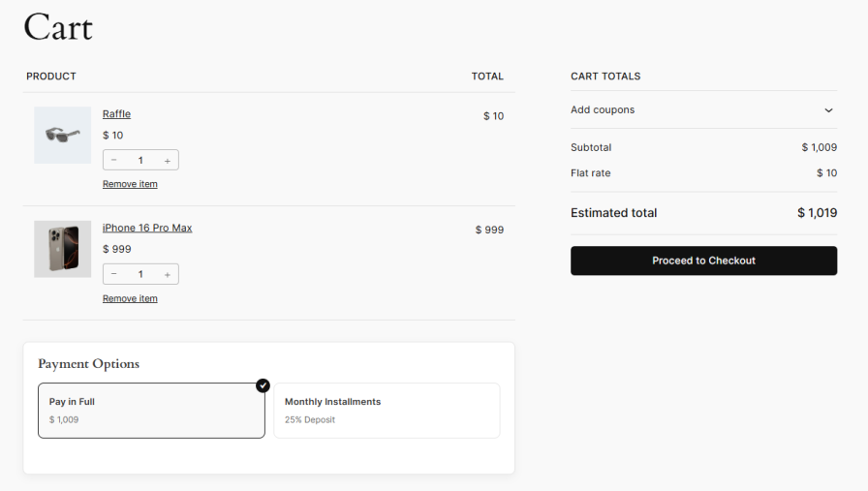Viewport: 868px width, 491px height.
Task: Increase Raffle quantity with plus button
Action: (x=168, y=161)
